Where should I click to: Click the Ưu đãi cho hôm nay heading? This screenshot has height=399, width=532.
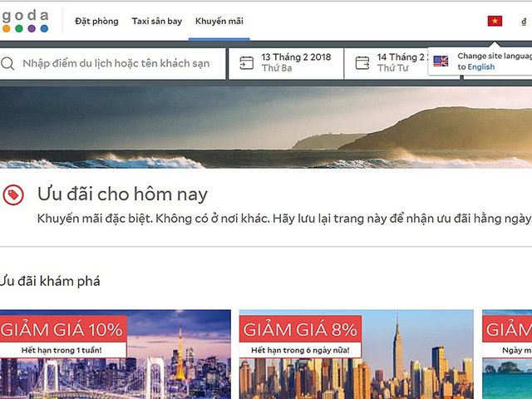click(x=122, y=195)
